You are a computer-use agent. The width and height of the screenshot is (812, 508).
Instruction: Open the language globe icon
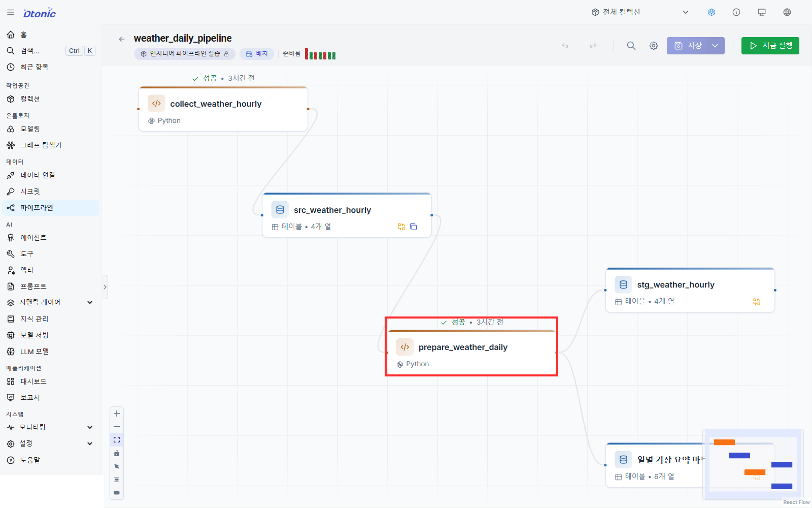(x=787, y=12)
